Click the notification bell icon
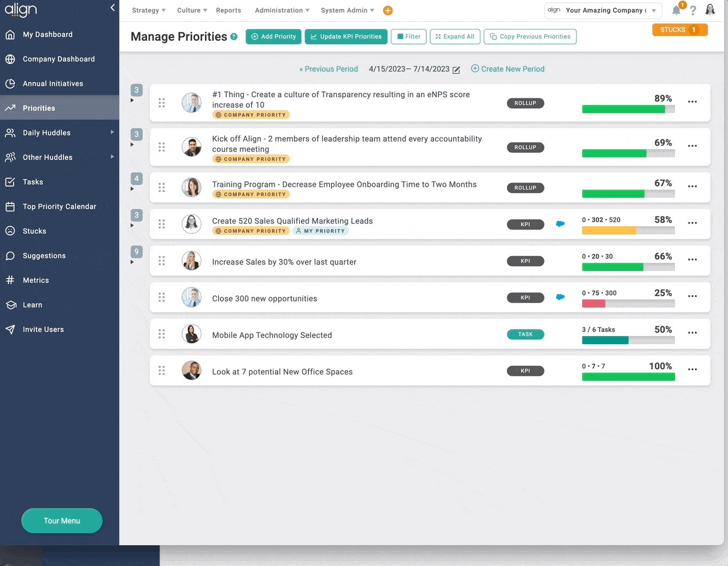The height and width of the screenshot is (566, 728). [x=677, y=10]
